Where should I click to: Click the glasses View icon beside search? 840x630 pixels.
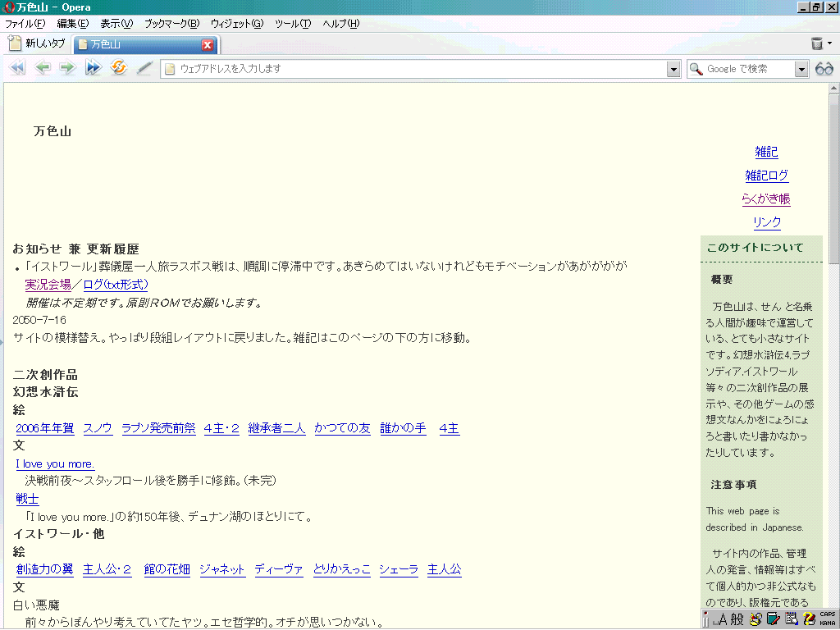click(x=824, y=69)
